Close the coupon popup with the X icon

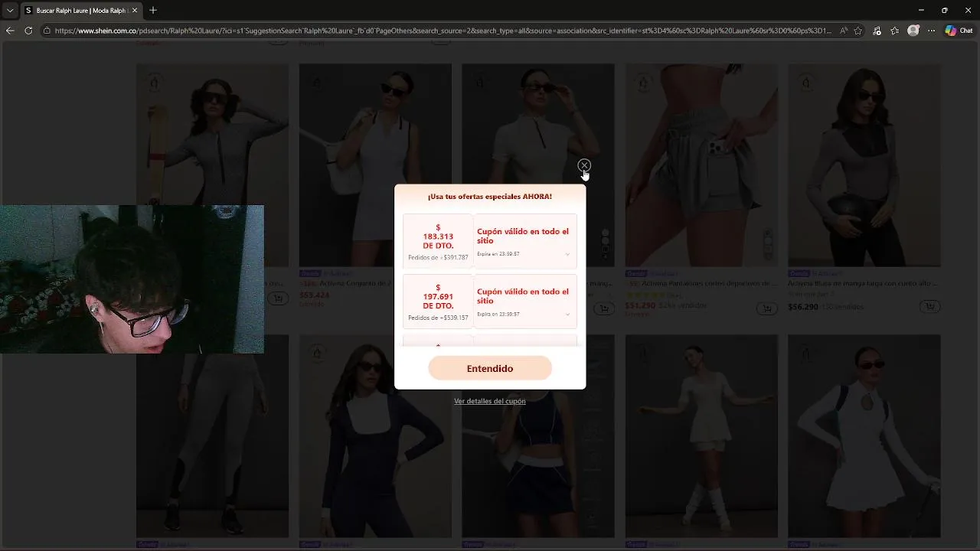[584, 165]
